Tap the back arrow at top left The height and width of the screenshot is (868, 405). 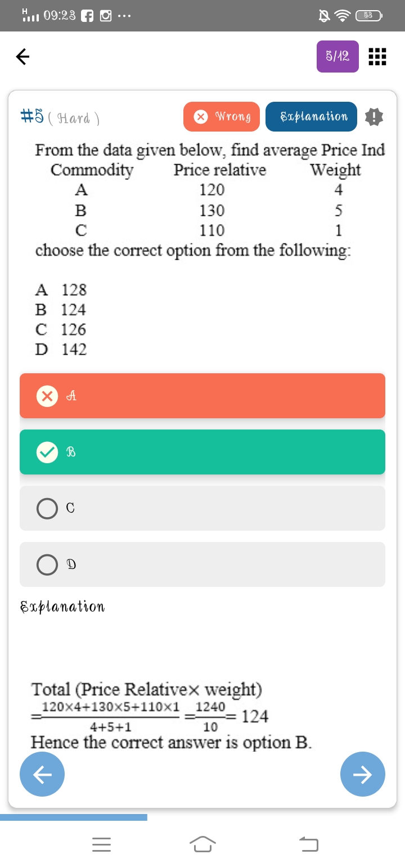[x=22, y=56]
